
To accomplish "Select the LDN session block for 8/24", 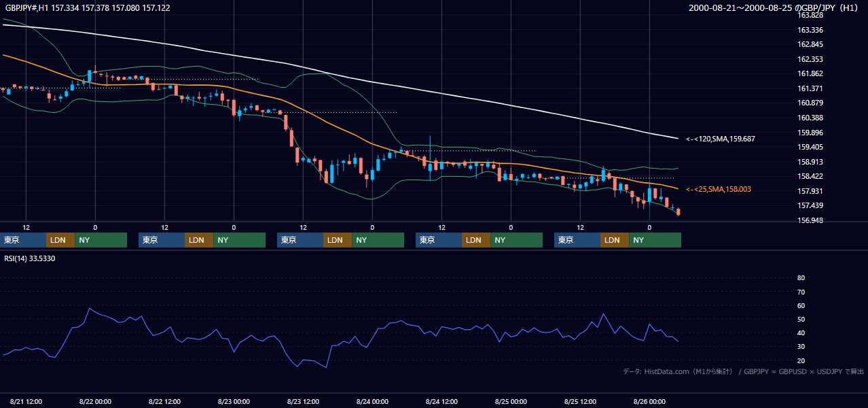I will [x=476, y=240].
